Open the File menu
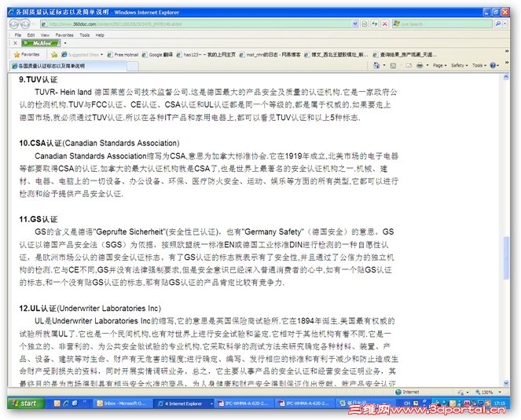 pos(17,35)
